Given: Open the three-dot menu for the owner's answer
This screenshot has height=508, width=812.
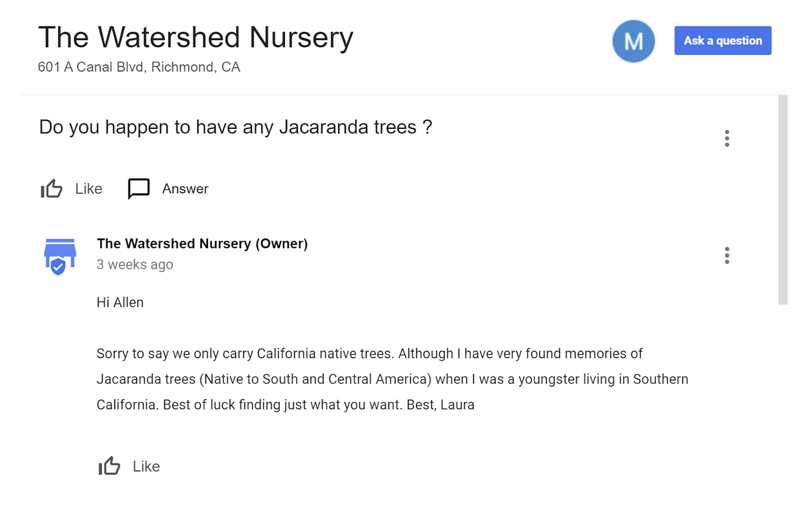Looking at the screenshot, I should (727, 255).
